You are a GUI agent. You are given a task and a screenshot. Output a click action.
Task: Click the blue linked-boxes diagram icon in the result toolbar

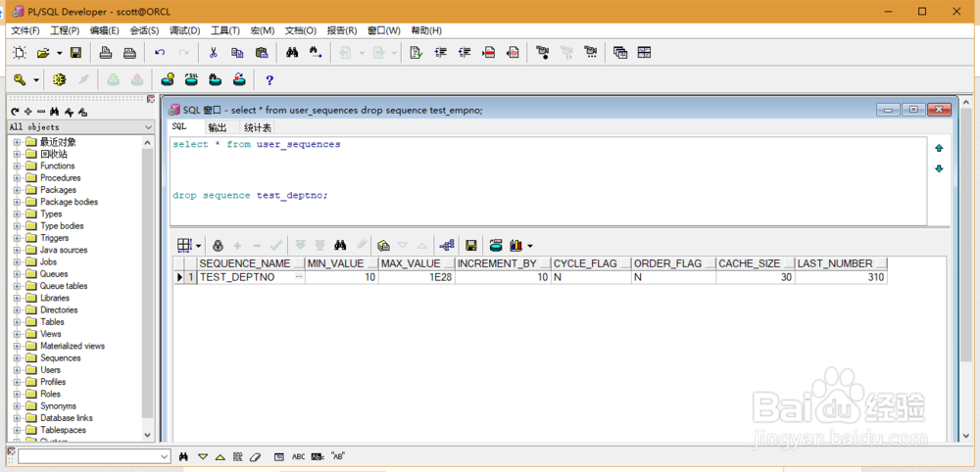447,245
